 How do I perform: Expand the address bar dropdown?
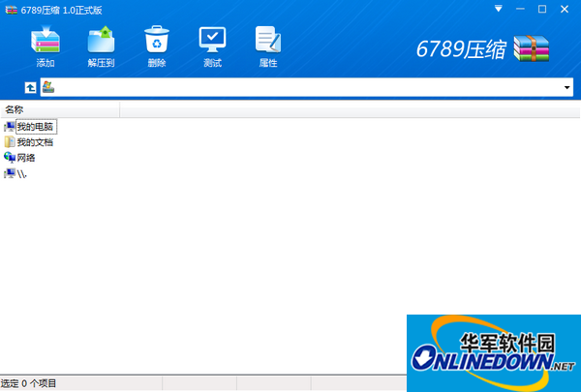click(566, 87)
